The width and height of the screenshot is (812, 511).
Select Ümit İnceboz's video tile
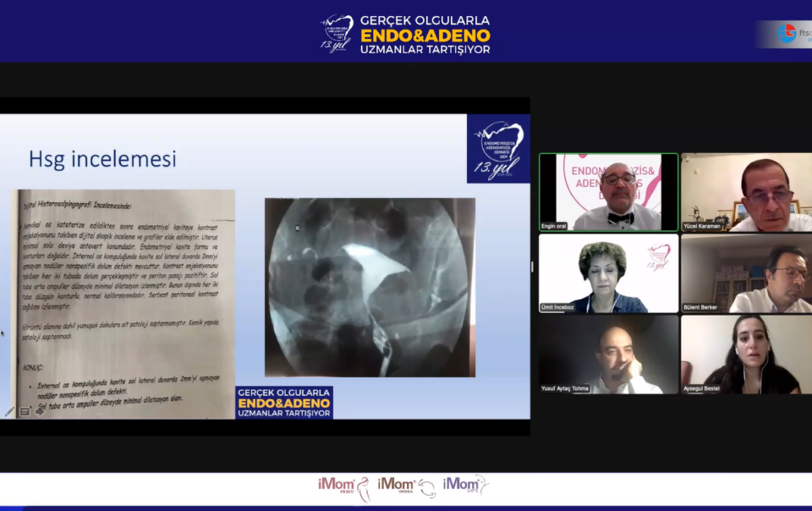point(608,273)
